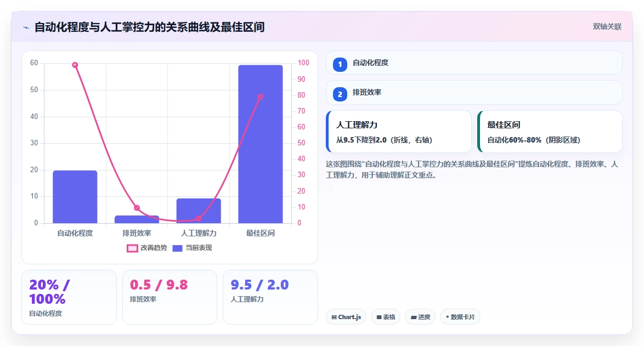Select the 双轴关联 label

tap(607, 27)
